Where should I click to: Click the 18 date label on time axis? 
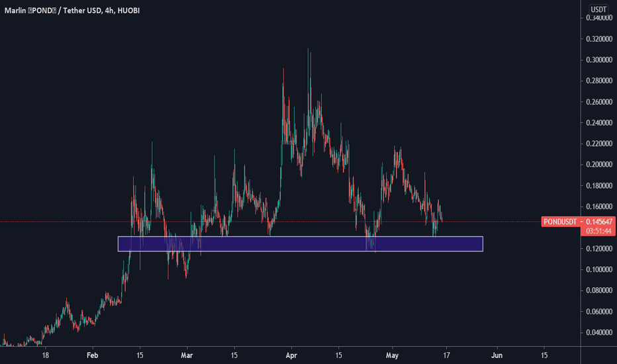[45, 355]
